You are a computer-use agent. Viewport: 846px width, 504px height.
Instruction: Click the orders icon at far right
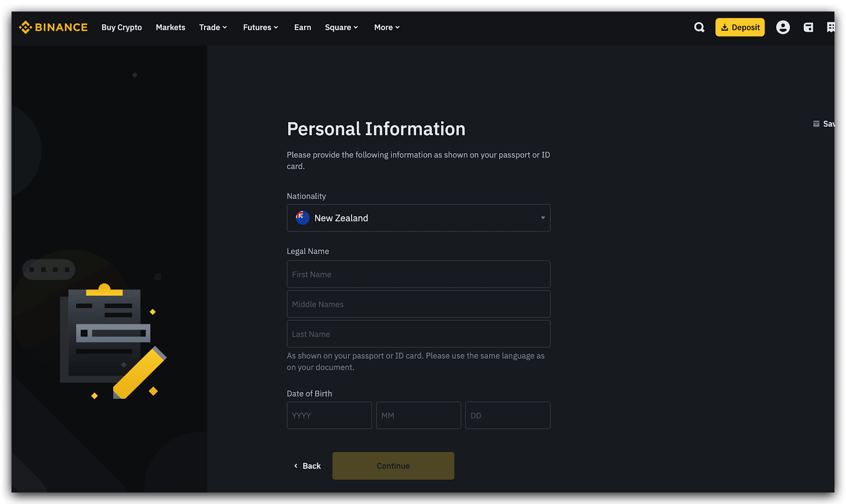pyautogui.click(x=831, y=27)
